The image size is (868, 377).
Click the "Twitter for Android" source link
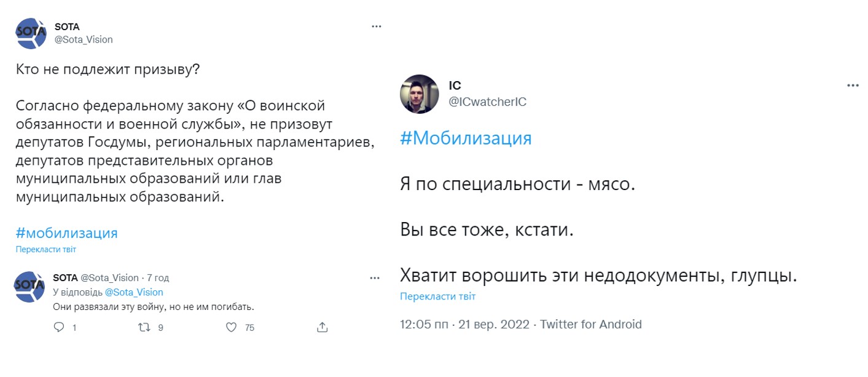(x=591, y=324)
